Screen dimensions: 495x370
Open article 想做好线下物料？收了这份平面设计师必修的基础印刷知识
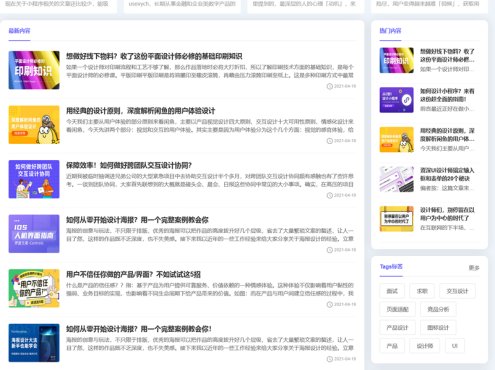tap(154, 56)
